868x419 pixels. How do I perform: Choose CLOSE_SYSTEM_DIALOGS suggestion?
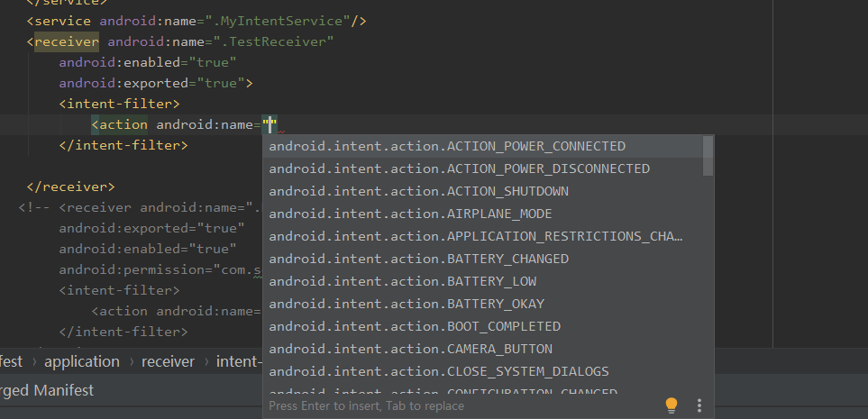pyautogui.click(x=483, y=371)
